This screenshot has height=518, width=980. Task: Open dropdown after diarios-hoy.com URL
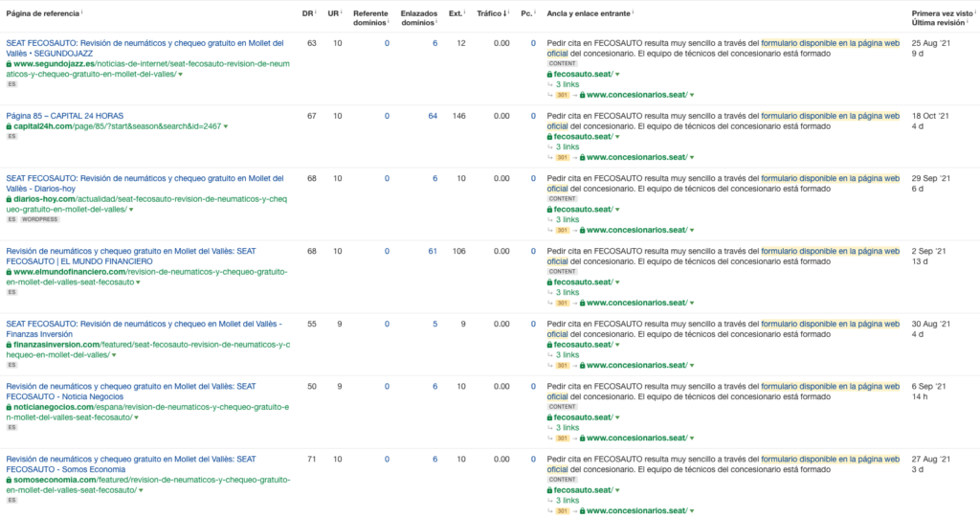130,211
